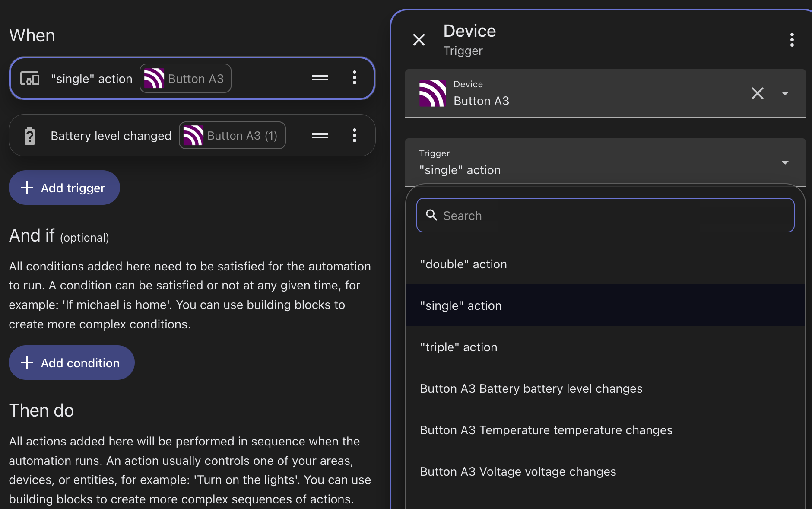Clear the selected Button A3 device
812x509 pixels.
pyautogui.click(x=758, y=93)
